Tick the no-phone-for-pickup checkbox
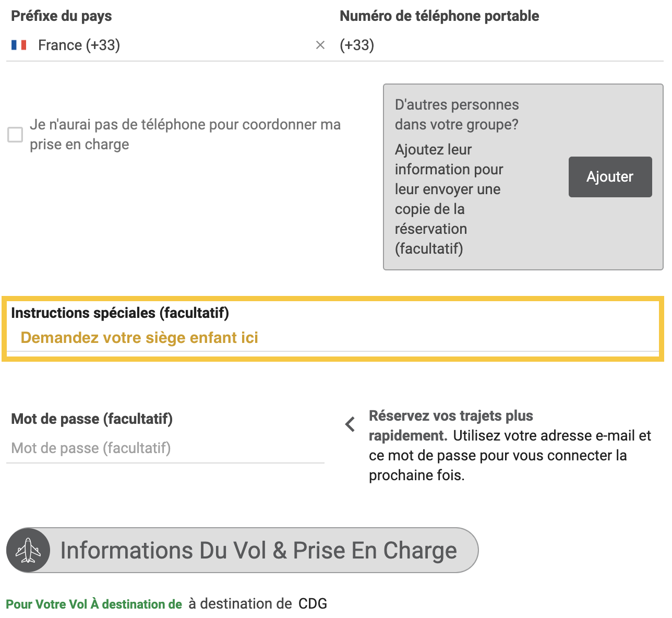Image resolution: width=672 pixels, height=618 pixels. click(15, 135)
